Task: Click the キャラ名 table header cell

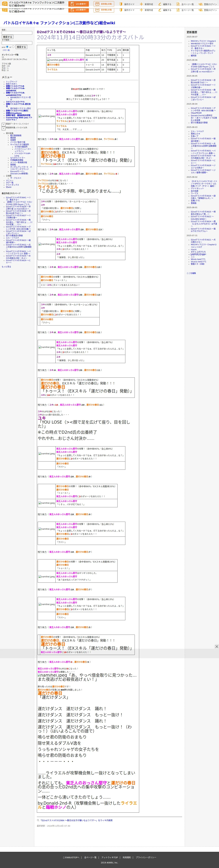Action: [65, 50]
